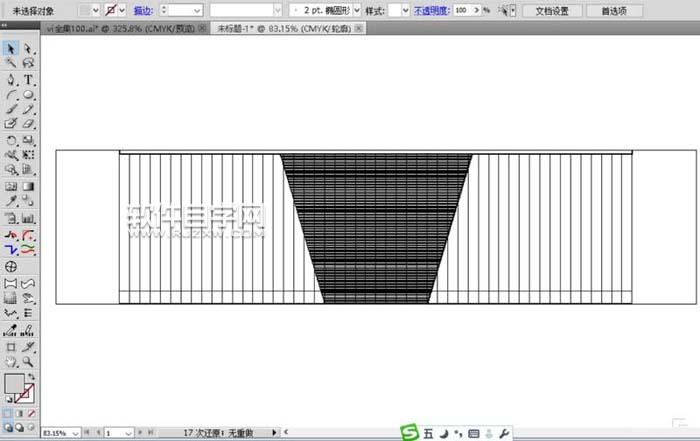The width and height of the screenshot is (700, 441).
Task: Expand the 样式 style dropdown
Action: [x=405, y=10]
